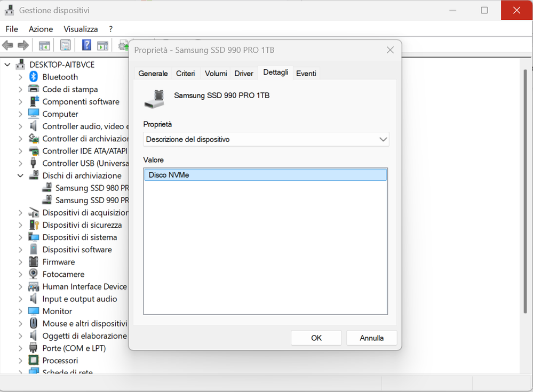Click the Porte (COM e LPT) icon

pyautogui.click(x=33, y=348)
